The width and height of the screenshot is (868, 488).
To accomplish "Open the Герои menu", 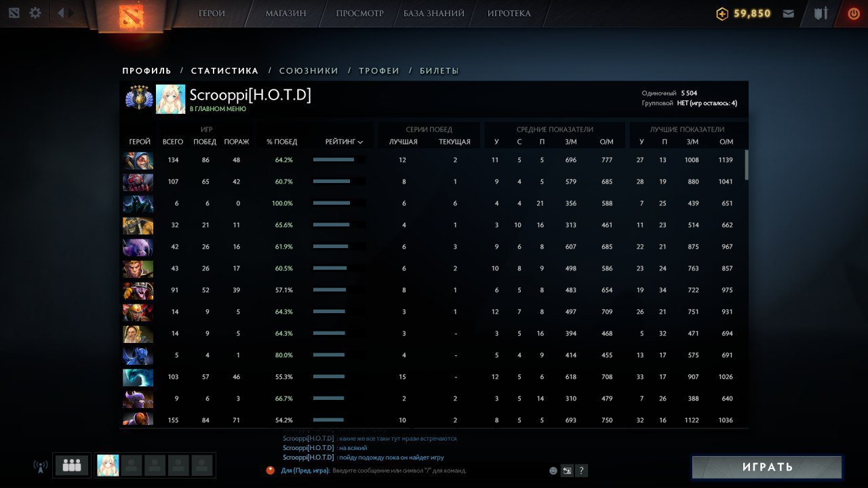I will [212, 14].
